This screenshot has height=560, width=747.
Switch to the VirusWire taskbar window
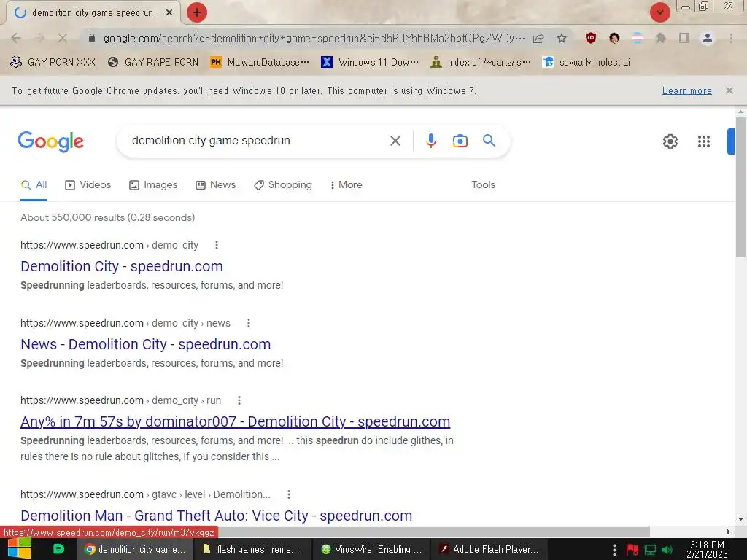[x=371, y=549]
